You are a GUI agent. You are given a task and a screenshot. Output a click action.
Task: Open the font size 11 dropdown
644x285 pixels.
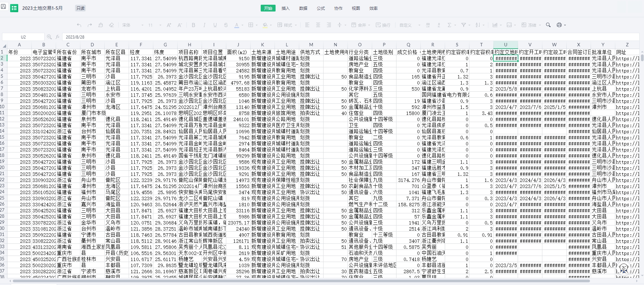[155, 25]
